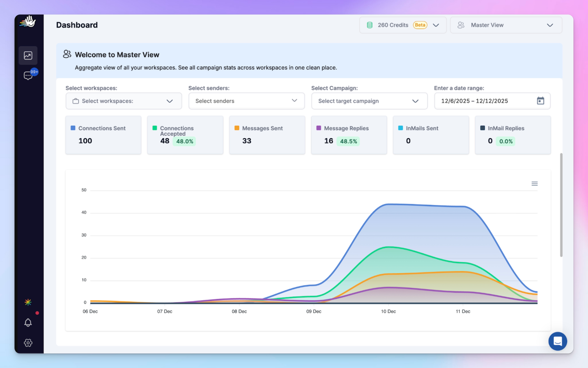Open the Master View switcher dropdown

(506, 25)
